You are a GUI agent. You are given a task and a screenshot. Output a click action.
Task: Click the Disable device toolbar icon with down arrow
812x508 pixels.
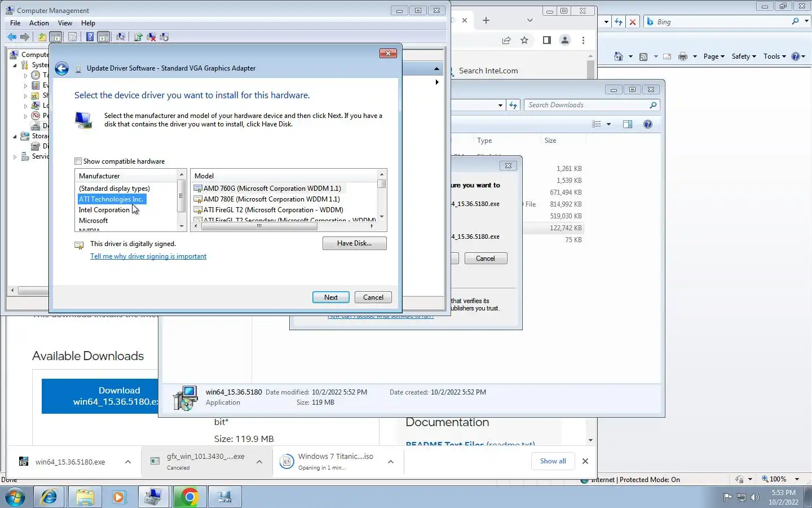[164, 37]
